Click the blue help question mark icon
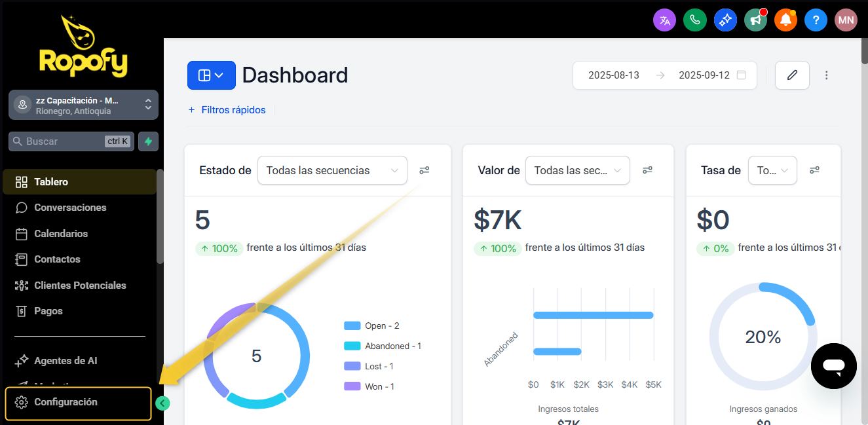The width and height of the screenshot is (868, 425). tap(816, 20)
